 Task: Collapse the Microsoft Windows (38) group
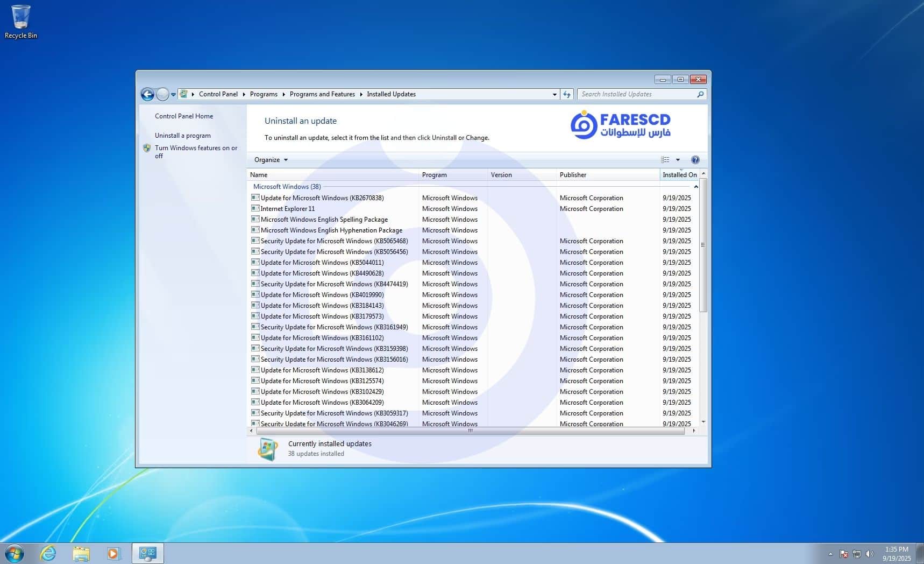click(696, 187)
